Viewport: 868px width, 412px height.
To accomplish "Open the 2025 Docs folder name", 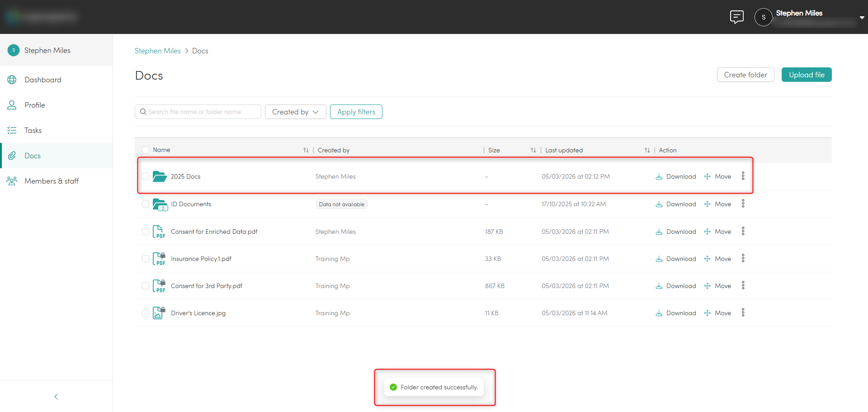I will (185, 176).
